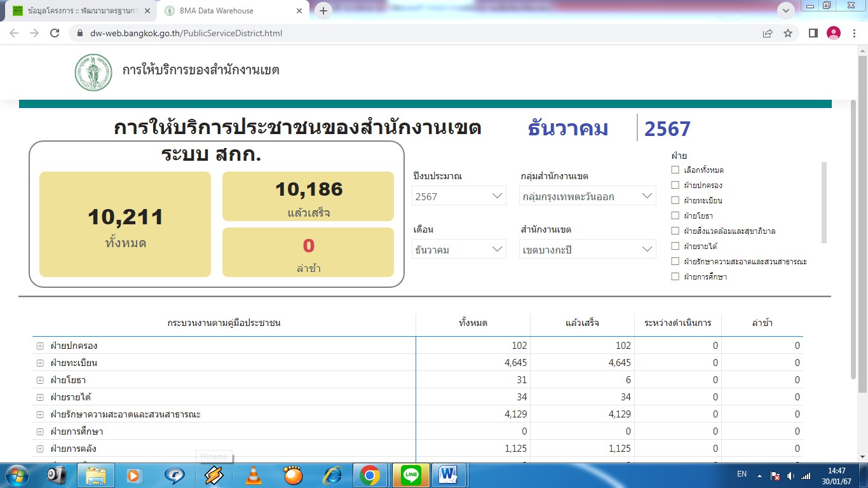Launch the LINE app from the taskbar

tap(411, 475)
